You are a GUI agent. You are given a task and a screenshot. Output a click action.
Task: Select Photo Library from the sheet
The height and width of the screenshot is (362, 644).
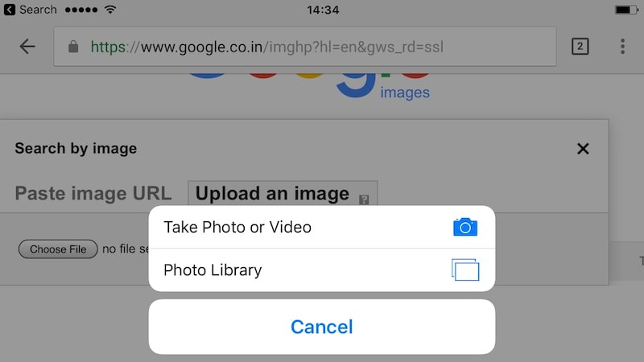(321, 270)
